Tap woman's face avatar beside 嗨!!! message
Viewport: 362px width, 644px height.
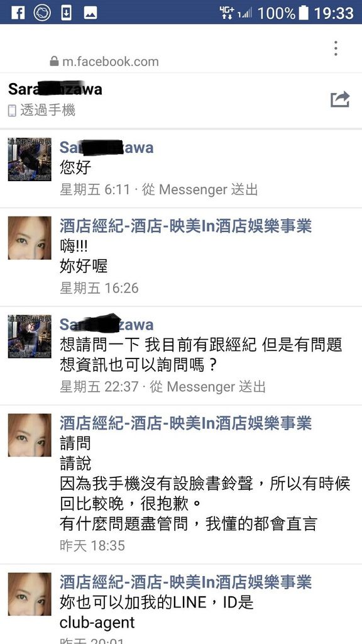tap(30, 238)
